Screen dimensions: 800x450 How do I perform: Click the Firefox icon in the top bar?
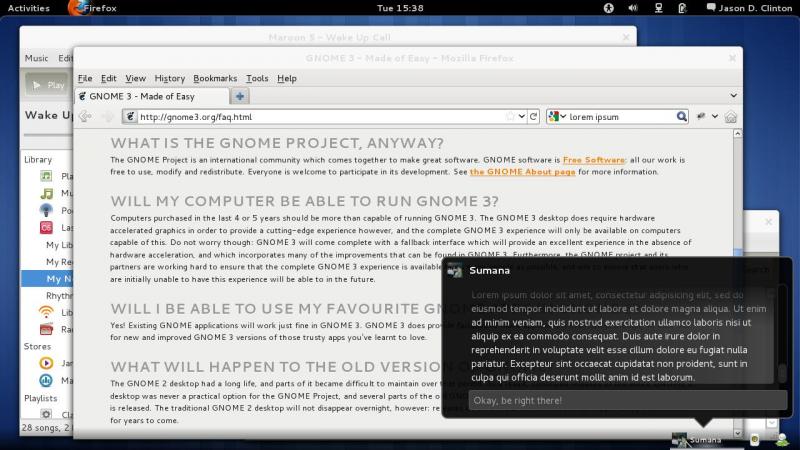77,8
